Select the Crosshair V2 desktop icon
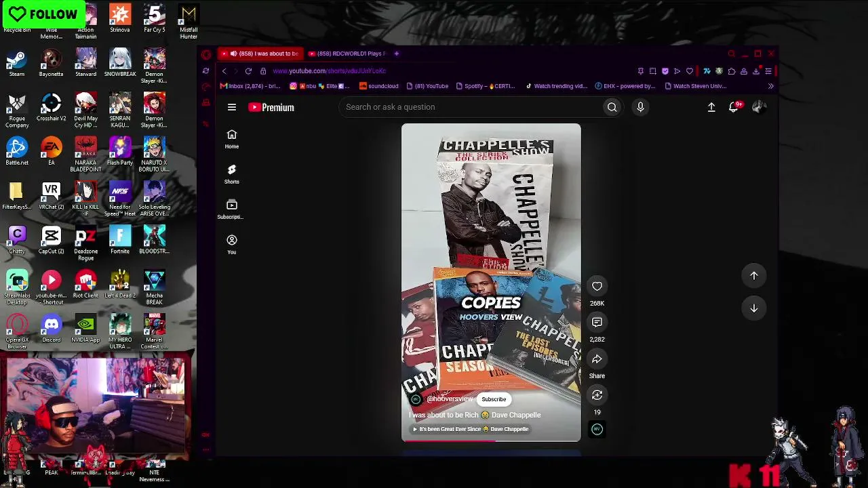This screenshot has height=488, width=868. (x=52, y=108)
